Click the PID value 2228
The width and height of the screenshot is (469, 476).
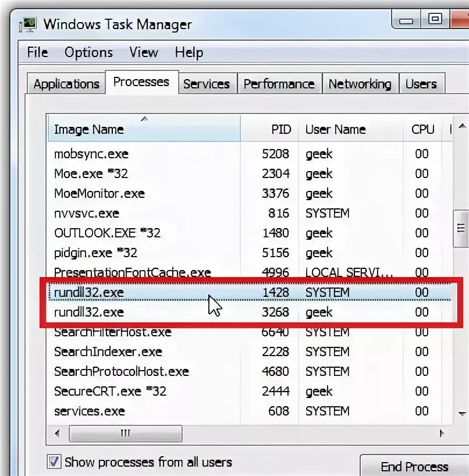point(276,351)
